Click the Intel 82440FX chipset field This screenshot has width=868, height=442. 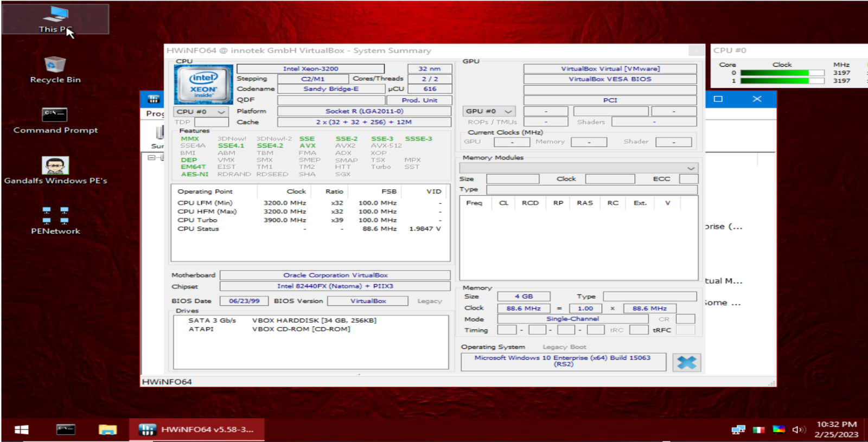335,286
